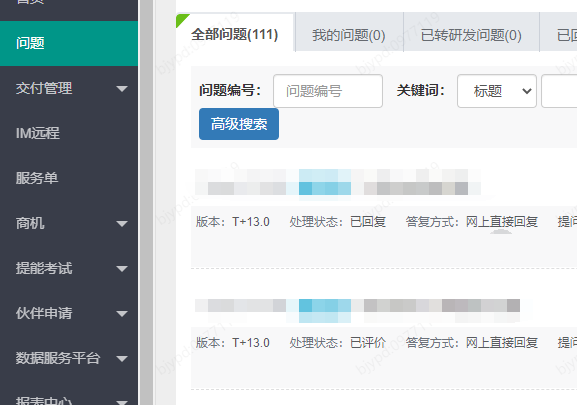Screen dimensions: 577x405
Task: Expand the 交付管理 submenu arrow
Action: coord(122,89)
